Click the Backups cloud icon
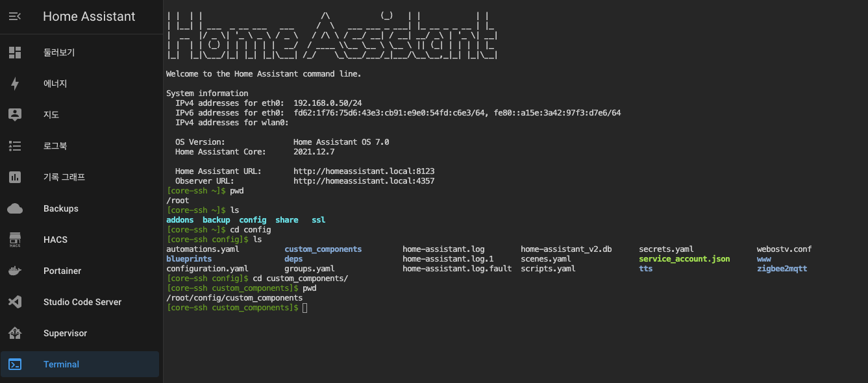 (x=15, y=208)
